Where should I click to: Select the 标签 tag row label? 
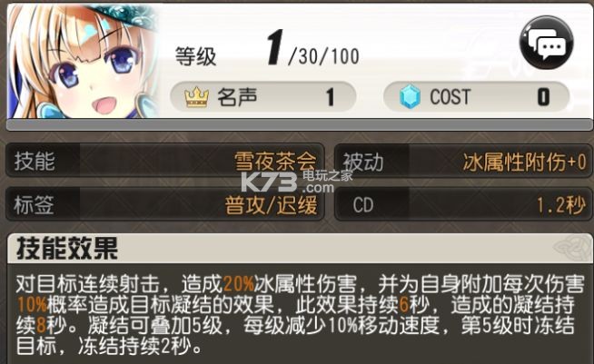[34, 205]
